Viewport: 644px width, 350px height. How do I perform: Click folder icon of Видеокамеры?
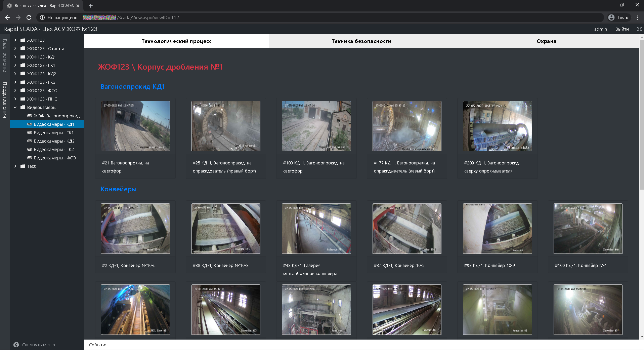coord(23,107)
